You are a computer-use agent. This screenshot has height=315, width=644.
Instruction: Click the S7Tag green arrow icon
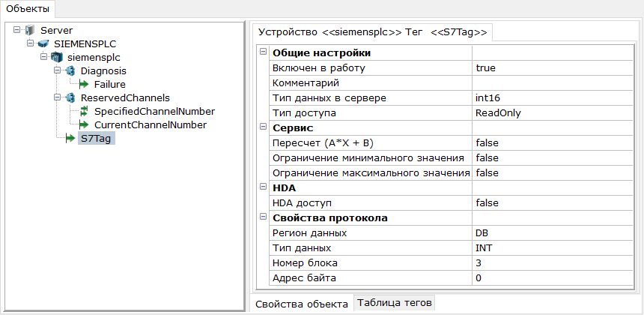pos(70,139)
